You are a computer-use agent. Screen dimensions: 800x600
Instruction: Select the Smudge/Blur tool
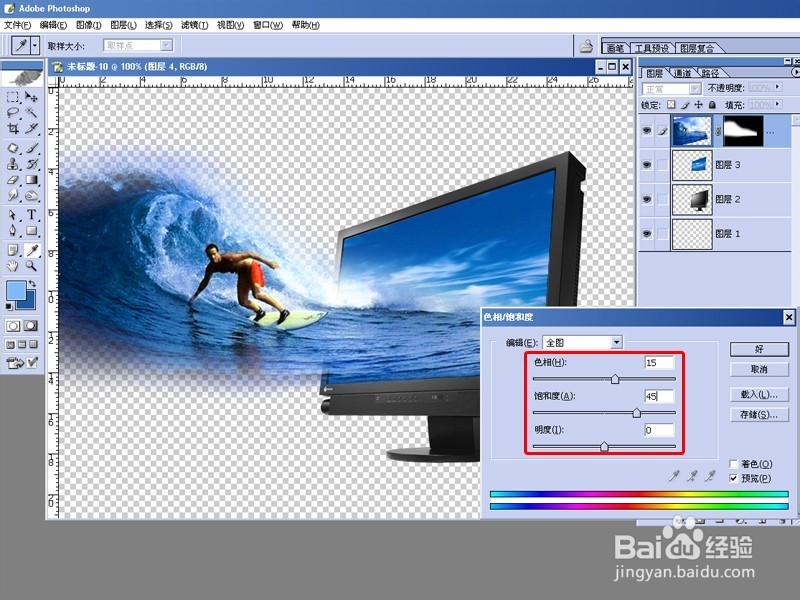click(x=13, y=195)
